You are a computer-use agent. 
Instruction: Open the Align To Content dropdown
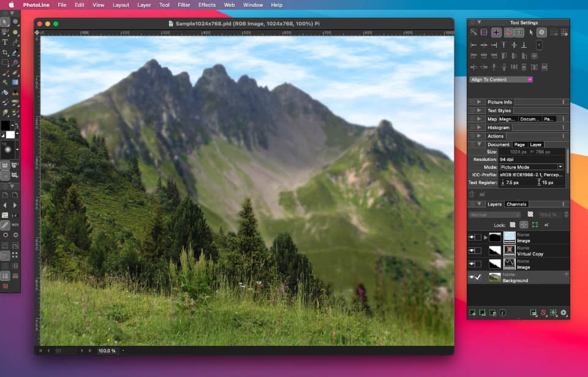point(501,80)
